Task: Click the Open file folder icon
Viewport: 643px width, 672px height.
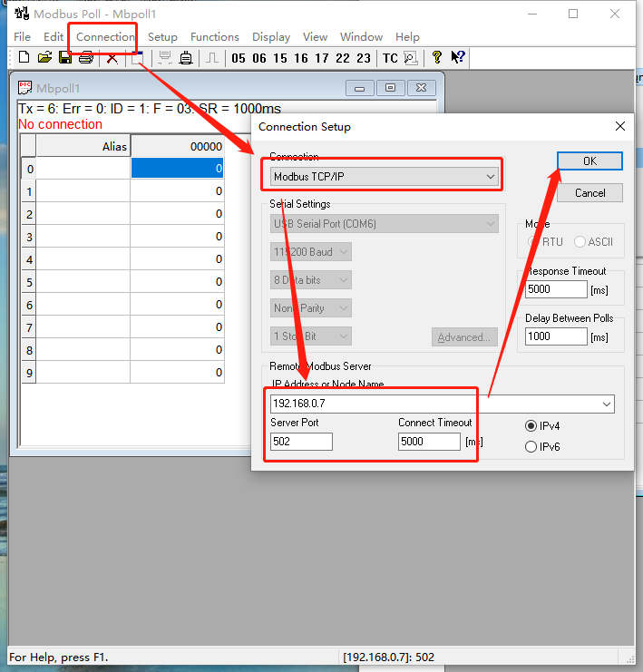Action: click(x=44, y=58)
